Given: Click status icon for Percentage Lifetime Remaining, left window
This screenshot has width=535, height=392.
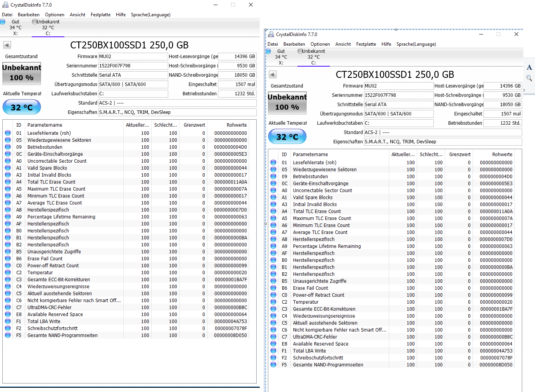Looking at the screenshot, I should 8,217.
